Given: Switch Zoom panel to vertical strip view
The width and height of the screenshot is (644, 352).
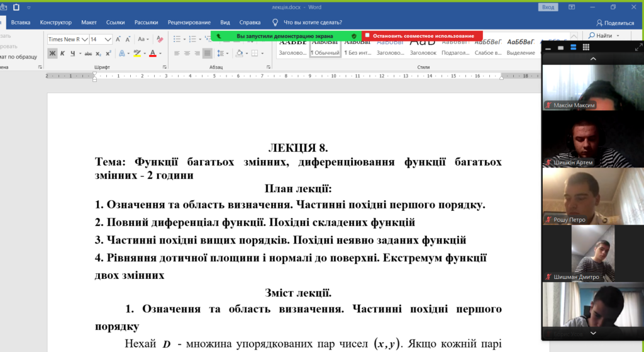Looking at the screenshot, I should 574,47.
